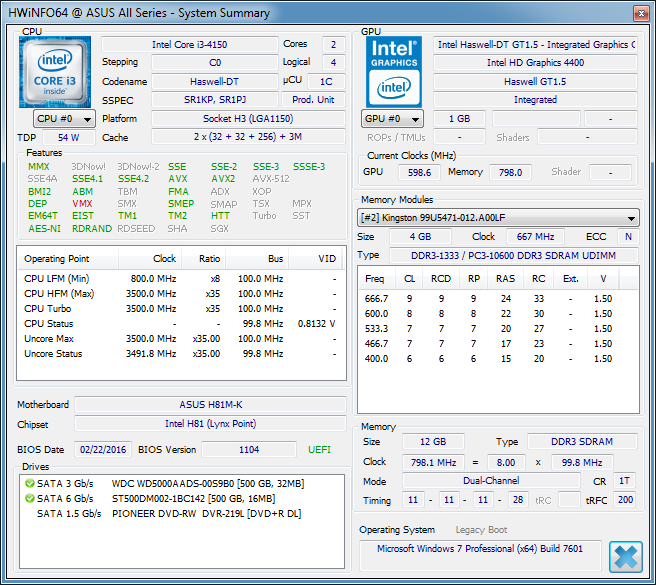
Task: Click the Intel Core i3 CPU logo
Action: click(x=55, y=72)
